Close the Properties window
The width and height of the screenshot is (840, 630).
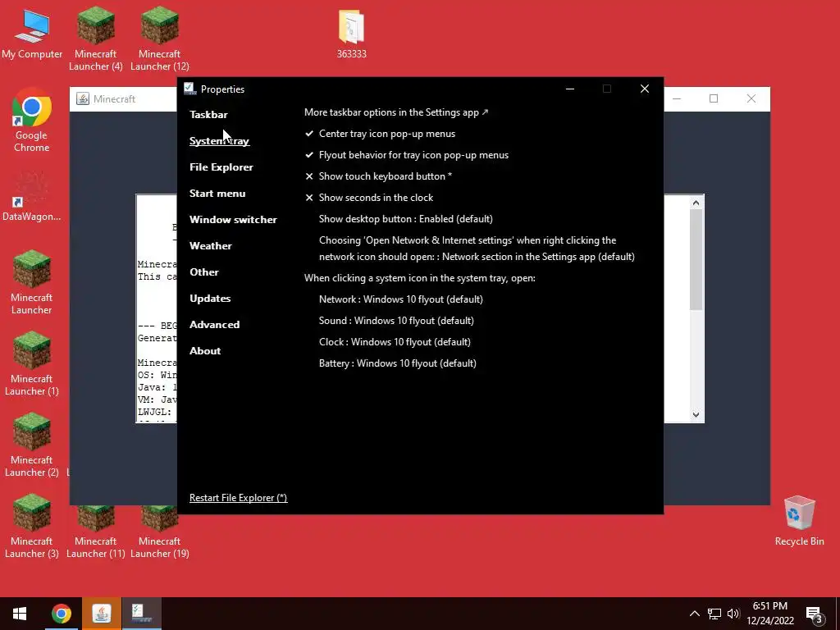[645, 89]
